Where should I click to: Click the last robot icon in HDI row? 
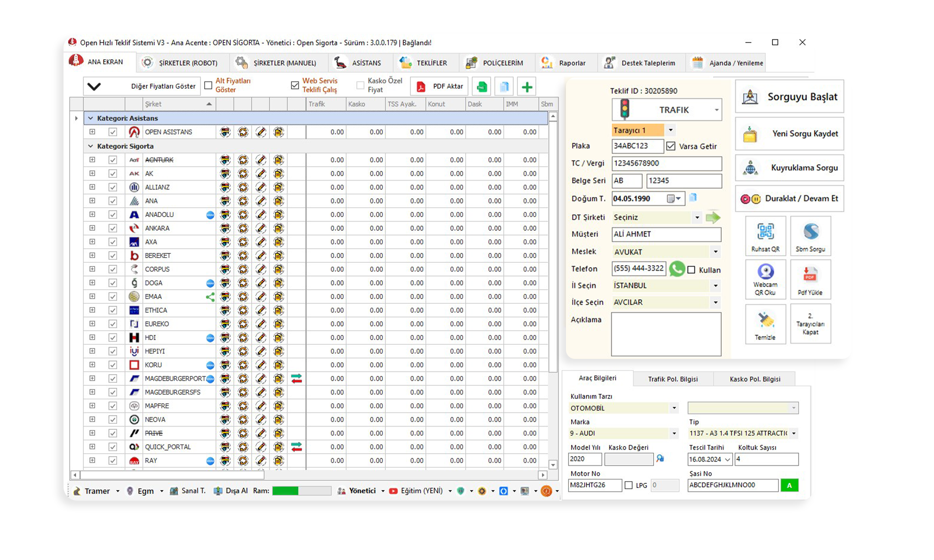pos(279,338)
